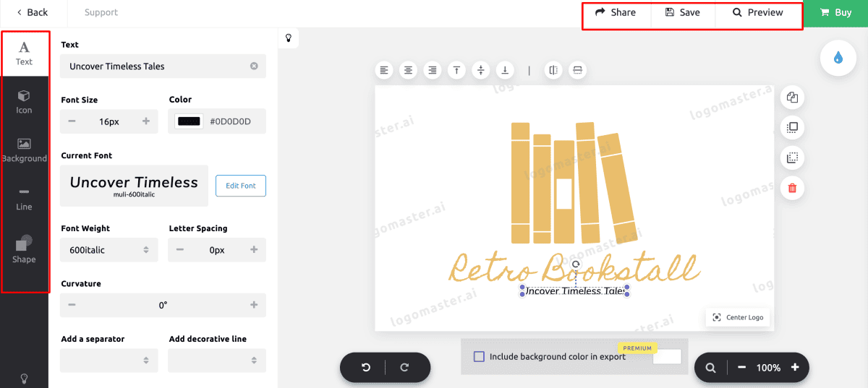Align text to center horizontally
The height and width of the screenshot is (388, 868).
pyautogui.click(x=409, y=70)
